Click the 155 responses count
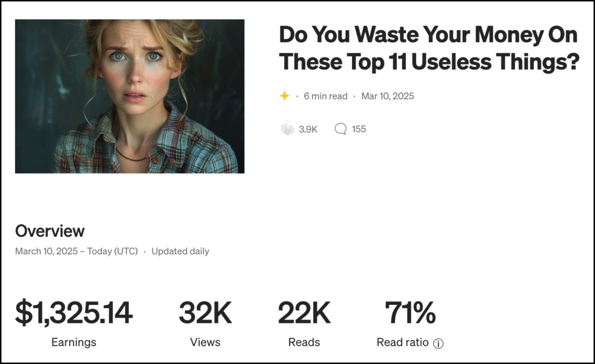 pos(359,129)
